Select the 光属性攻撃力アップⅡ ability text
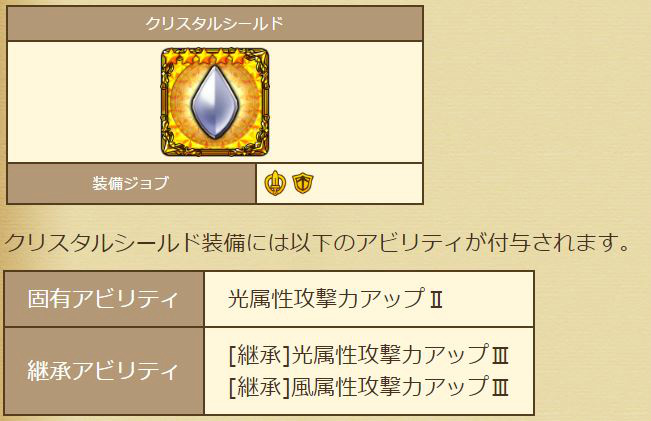This screenshot has width=651, height=421. [x=335, y=299]
